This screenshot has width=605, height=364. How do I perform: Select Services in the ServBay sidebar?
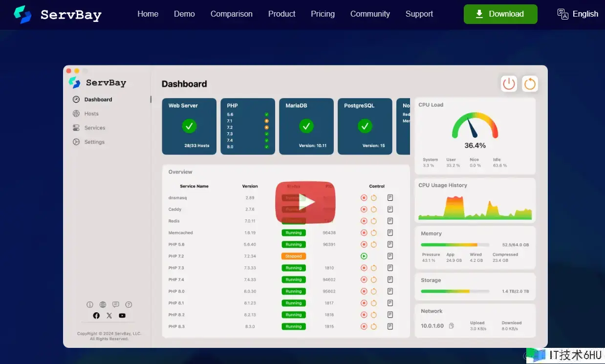pyautogui.click(x=94, y=128)
